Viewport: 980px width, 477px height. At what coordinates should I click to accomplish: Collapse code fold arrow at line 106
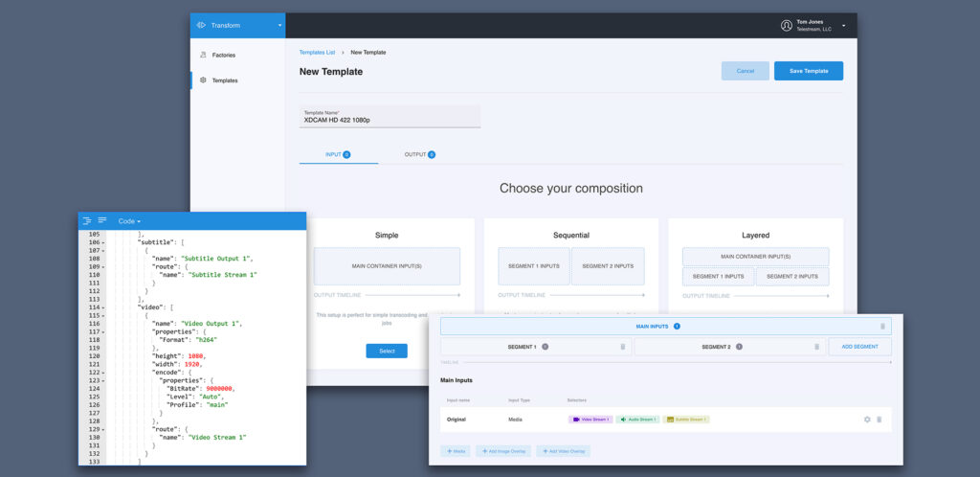click(x=103, y=242)
